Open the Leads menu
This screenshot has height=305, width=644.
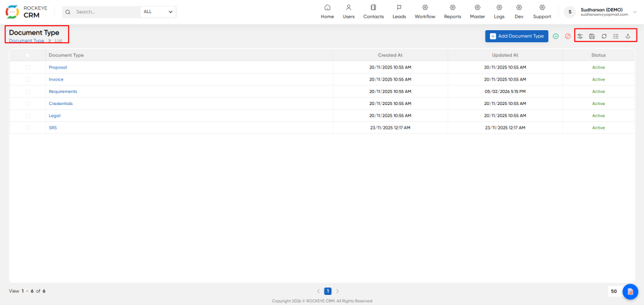[399, 12]
